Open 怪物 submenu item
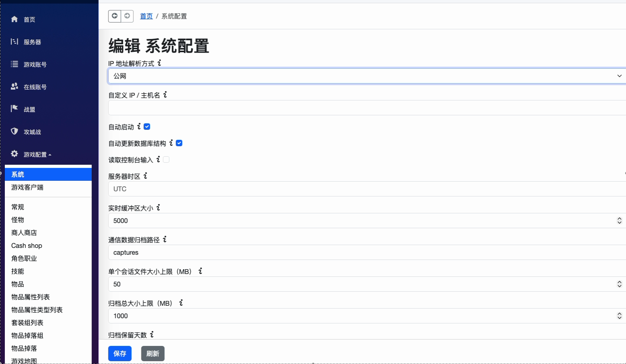 [48, 220]
